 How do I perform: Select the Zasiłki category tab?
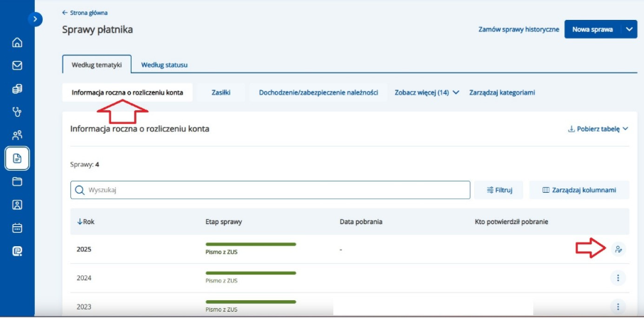click(x=220, y=92)
